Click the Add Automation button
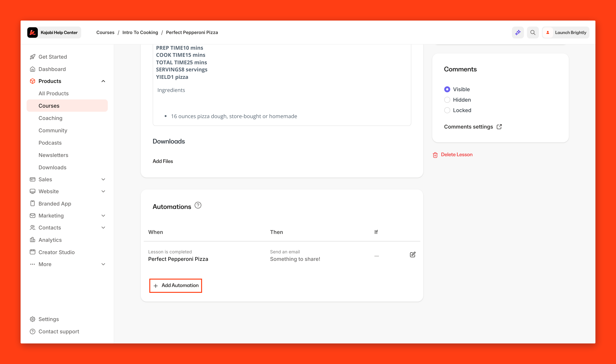Screen dimensions: 616x364 point(176,286)
